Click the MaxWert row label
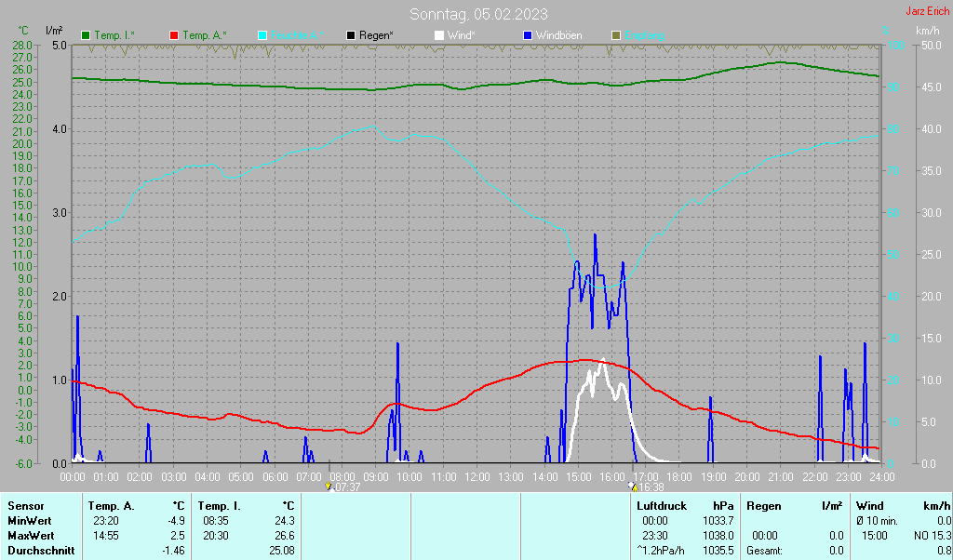Screen dimensions: 953x560 click(x=31, y=536)
